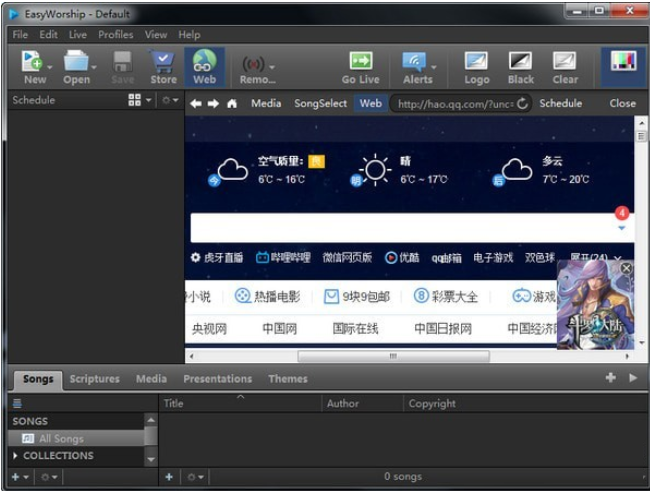
Task: Click the color bars preview monitor
Action: (623, 61)
